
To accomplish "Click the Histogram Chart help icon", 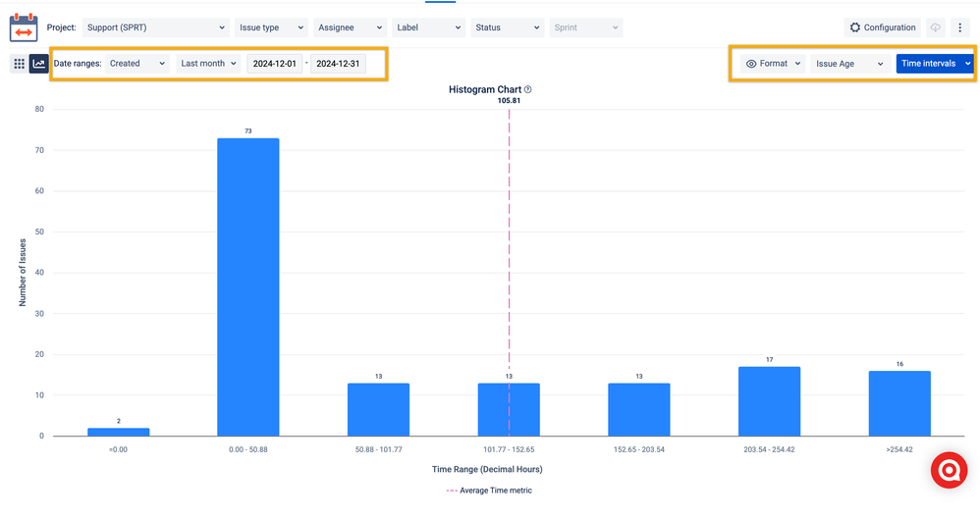I will 527,89.
